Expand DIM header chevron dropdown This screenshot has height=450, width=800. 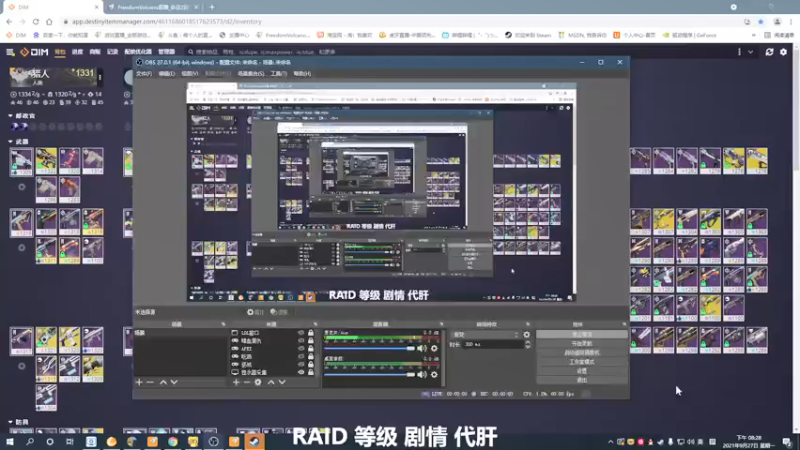click(751, 52)
